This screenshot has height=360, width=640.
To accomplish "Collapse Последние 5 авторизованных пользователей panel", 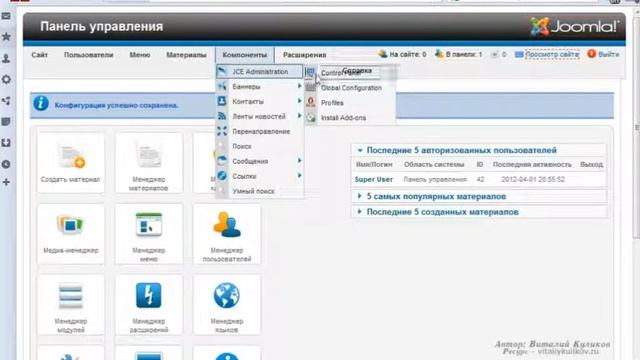I will 360,150.
